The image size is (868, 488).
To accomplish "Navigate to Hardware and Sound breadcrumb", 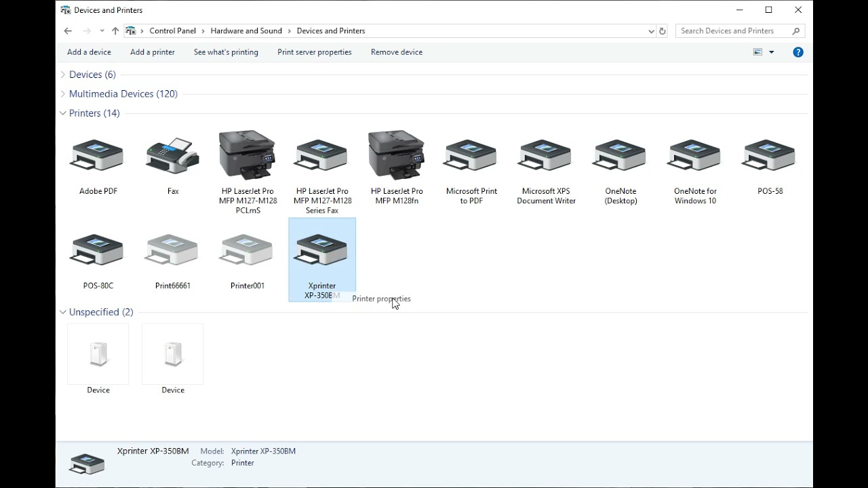I will [246, 31].
